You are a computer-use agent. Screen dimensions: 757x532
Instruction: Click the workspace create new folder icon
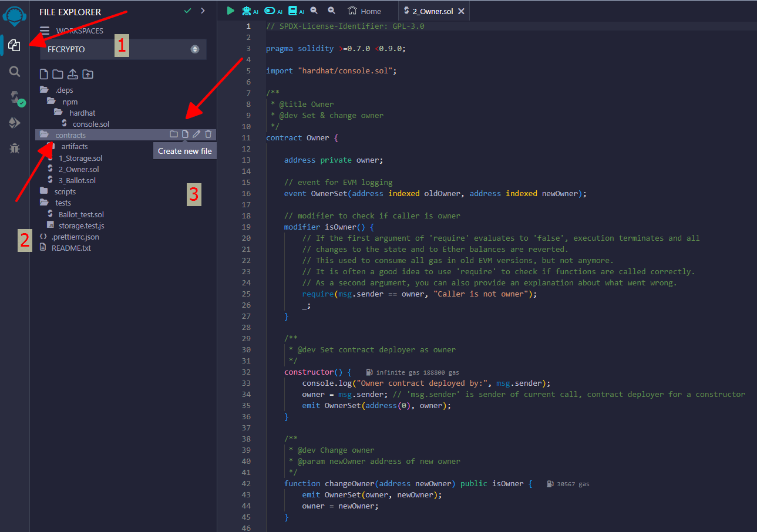(x=58, y=75)
